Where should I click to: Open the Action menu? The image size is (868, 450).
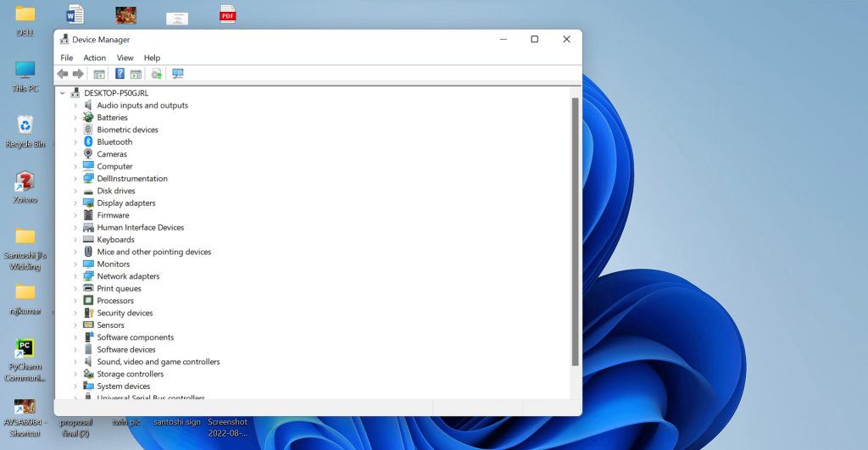point(95,58)
